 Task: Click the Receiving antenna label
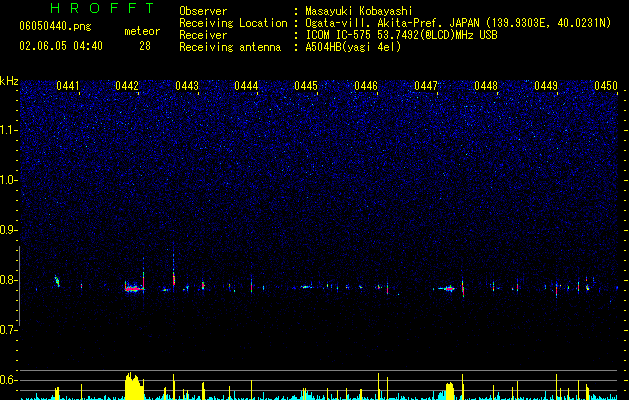click(x=230, y=47)
